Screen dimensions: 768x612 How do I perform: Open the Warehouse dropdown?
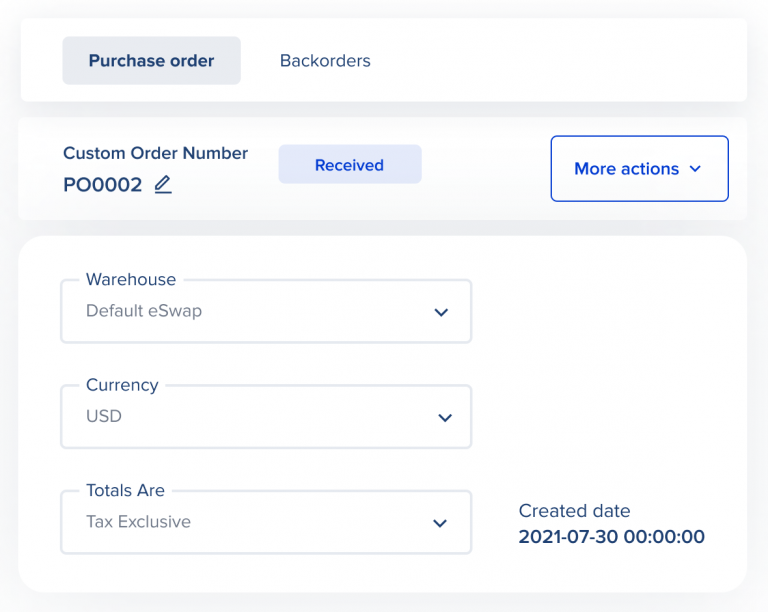pos(266,312)
